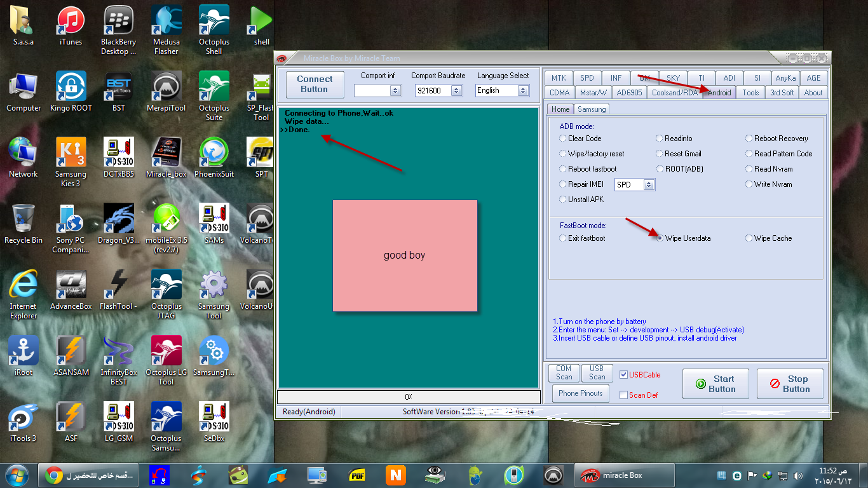868x488 pixels.
Task: Open InfinityBox BEST shortcut
Action: [119, 361]
